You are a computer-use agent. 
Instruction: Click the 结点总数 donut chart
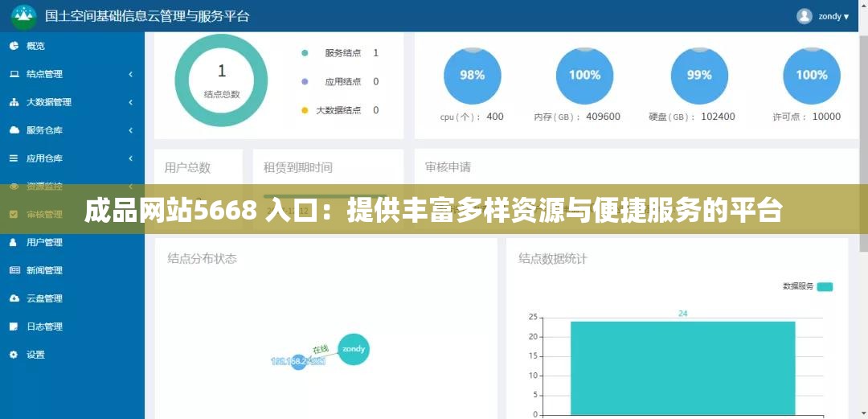point(222,80)
